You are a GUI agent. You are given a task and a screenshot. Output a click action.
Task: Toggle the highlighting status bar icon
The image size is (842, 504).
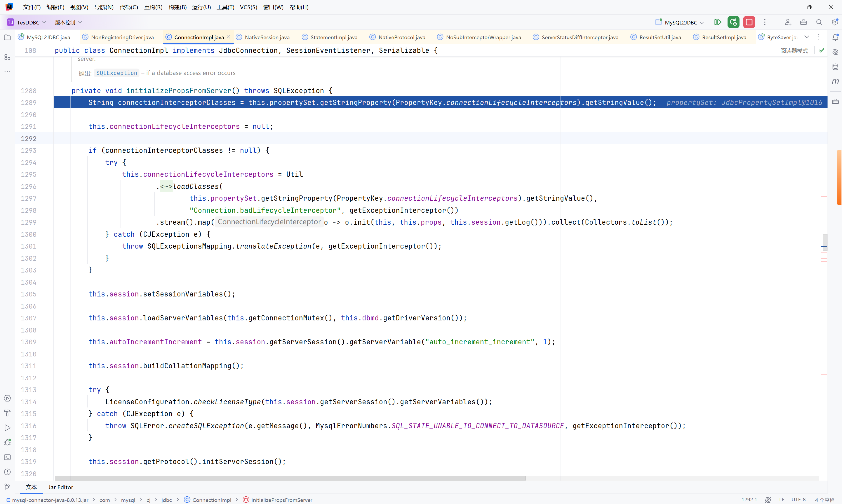tap(768, 500)
